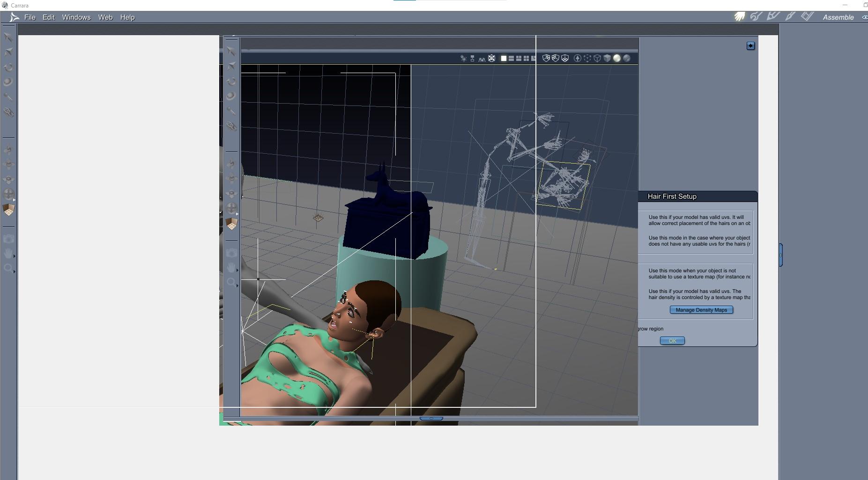The width and height of the screenshot is (868, 480).
Task: Select the Zoom magnifier tool
Action: (8, 268)
